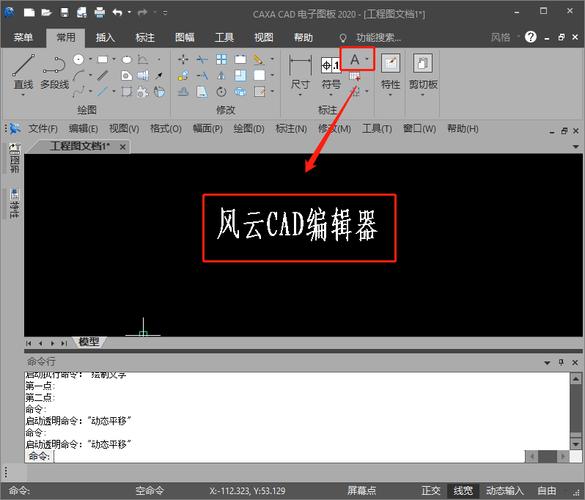Click the command line scrollbar up arrow
The height and width of the screenshot is (500, 585).
point(576,379)
